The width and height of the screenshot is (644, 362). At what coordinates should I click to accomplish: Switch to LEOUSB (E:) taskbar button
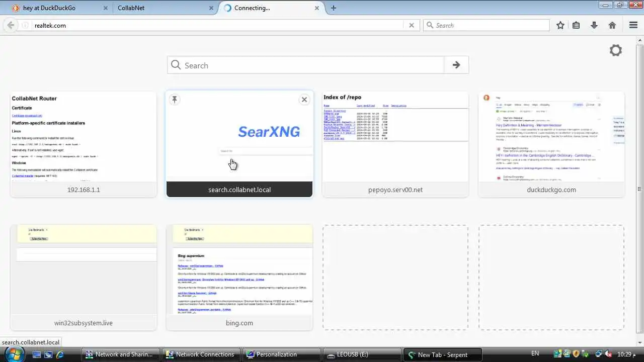pyautogui.click(x=362, y=354)
